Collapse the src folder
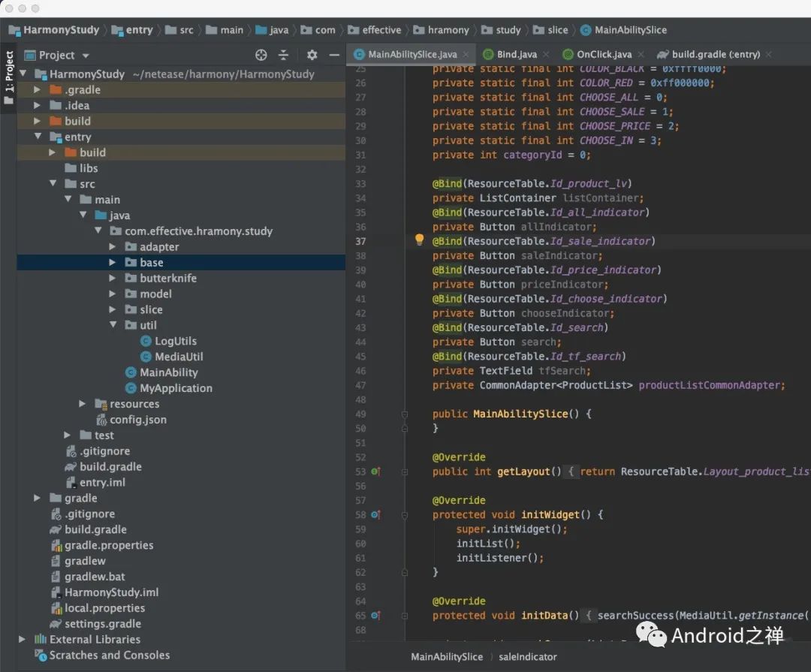The width and height of the screenshot is (811, 672). [x=53, y=184]
